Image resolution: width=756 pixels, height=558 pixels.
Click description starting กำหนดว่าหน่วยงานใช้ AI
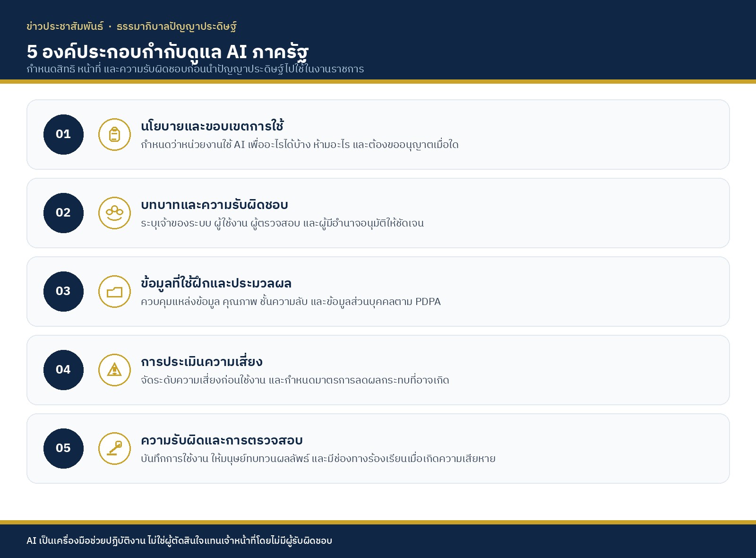pyautogui.click(x=300, y=144)
